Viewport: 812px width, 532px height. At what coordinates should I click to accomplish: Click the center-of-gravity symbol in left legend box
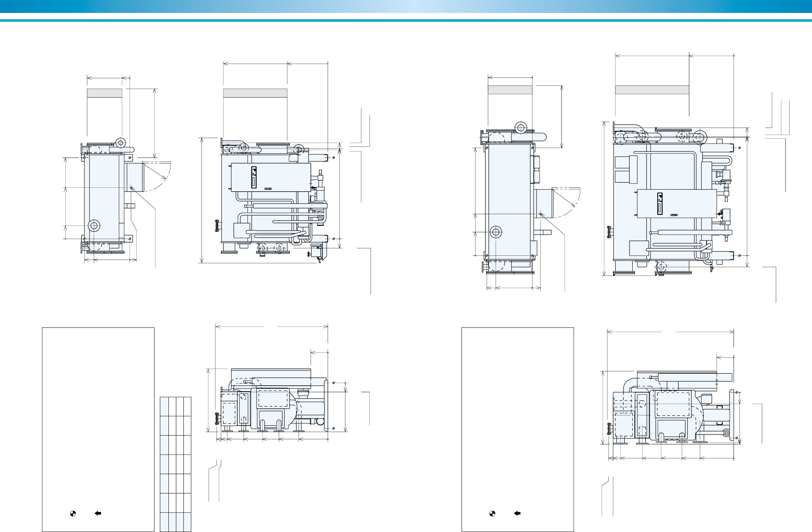coord(73,514)
